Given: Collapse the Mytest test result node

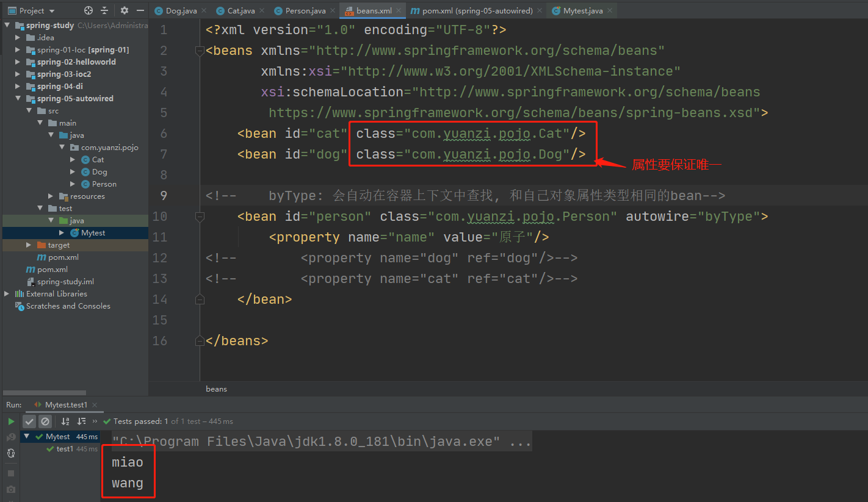Looking at the screenshot, I should tap(27, 437).
